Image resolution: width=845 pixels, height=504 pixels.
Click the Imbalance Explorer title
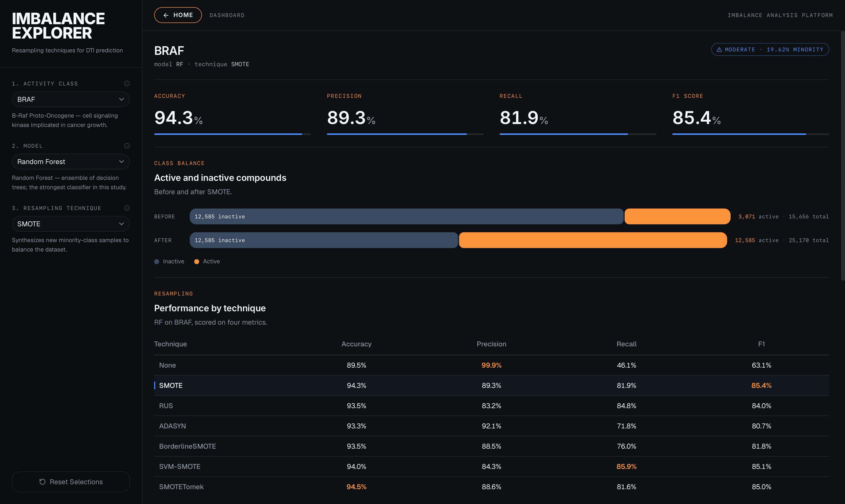coord(58,26)
